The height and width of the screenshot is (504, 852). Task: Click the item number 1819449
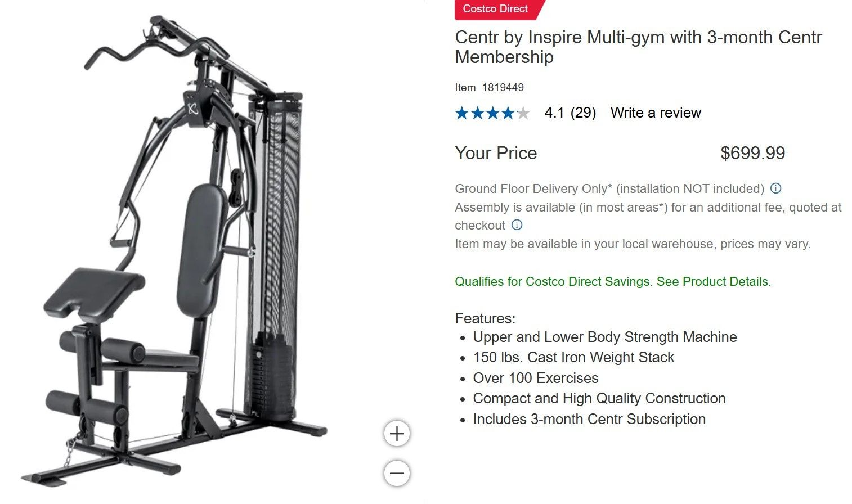tap(503, 87)
